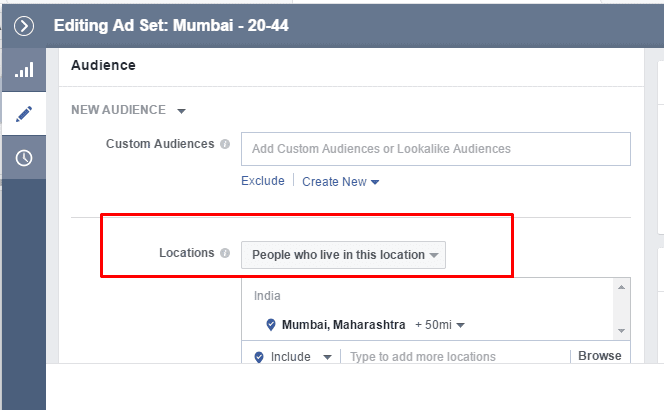Open the Create New dropdown
Screen dimensions: 664x410
point(340,182)
